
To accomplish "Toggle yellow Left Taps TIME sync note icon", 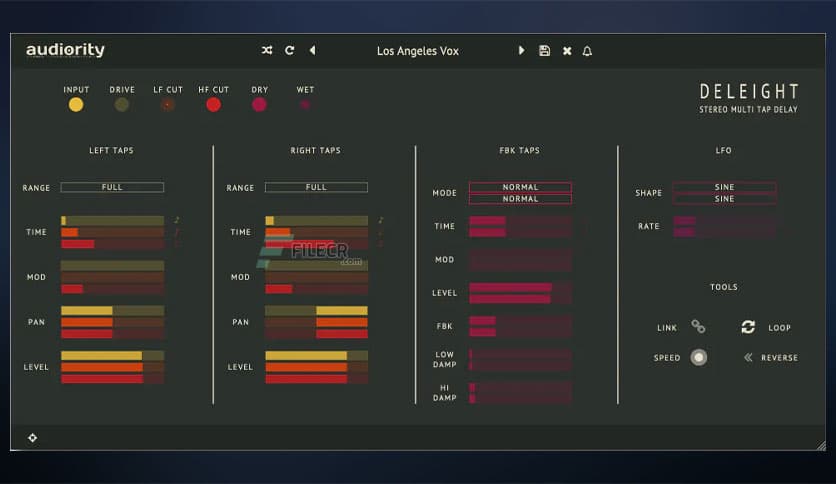I will (176, 220).
